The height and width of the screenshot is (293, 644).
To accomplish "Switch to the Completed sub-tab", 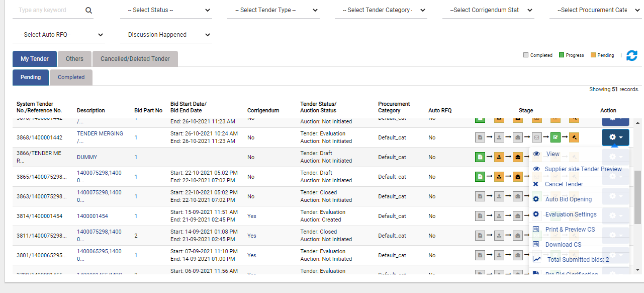I will [71, 78].
